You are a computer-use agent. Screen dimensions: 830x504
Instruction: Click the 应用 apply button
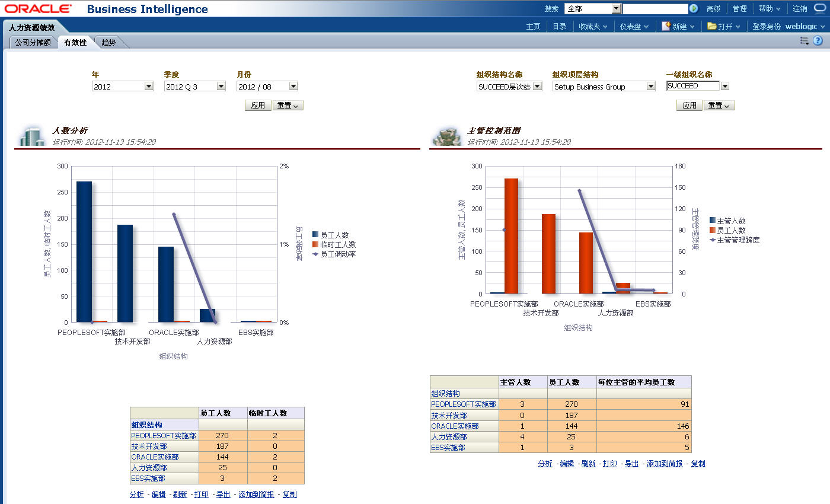click(258, 105)
